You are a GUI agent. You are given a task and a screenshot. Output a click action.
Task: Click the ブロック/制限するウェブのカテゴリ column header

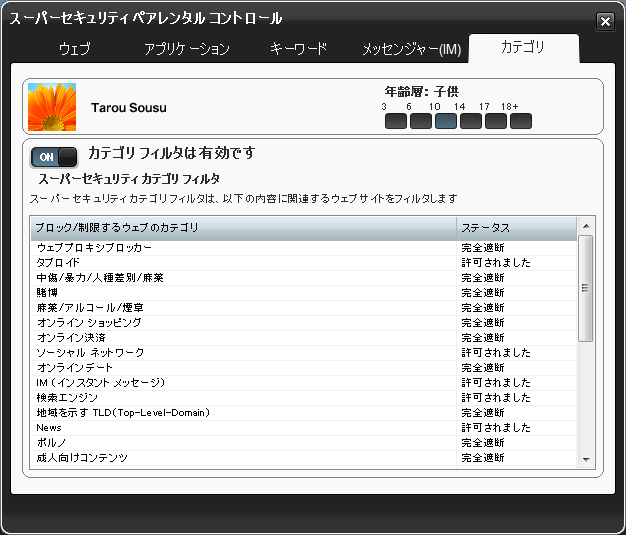tap(244, 228)
